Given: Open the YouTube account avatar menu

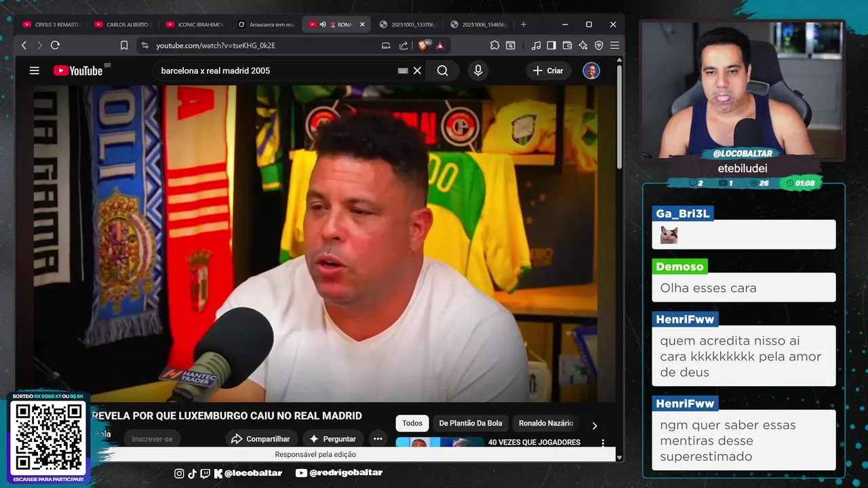Looking at the screenshot, I should coord(591,70).
